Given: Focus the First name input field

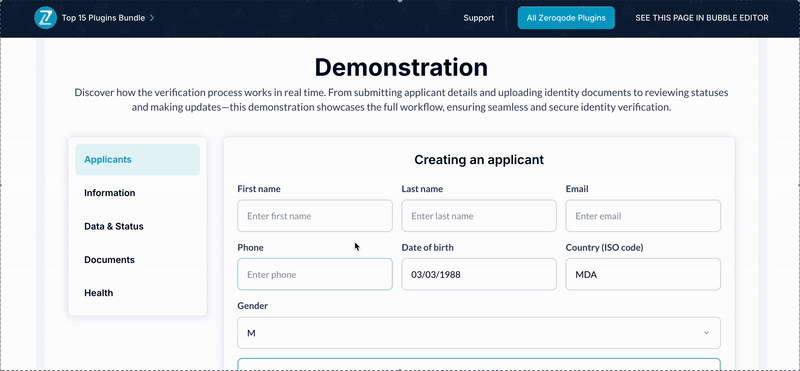Looking at the screenshot, I should [x=315, y=216].
